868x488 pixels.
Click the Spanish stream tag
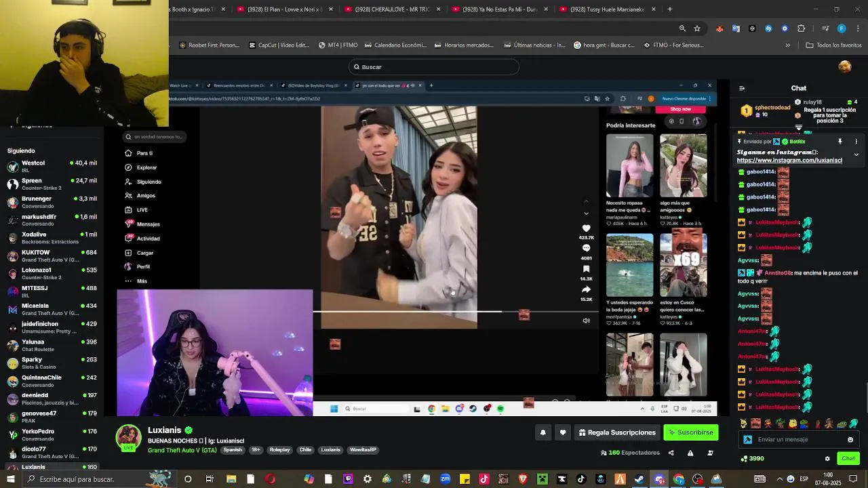pyautogui.click(x=233, y=450)
